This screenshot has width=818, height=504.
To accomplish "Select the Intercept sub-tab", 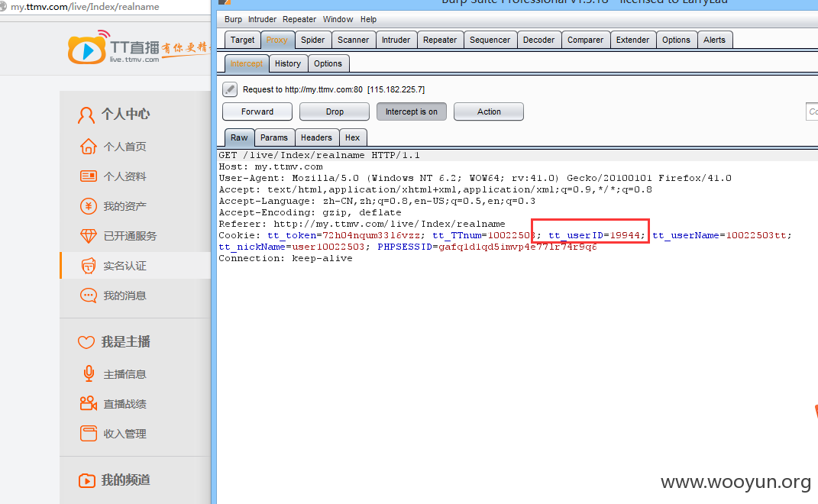I will 246,63.
